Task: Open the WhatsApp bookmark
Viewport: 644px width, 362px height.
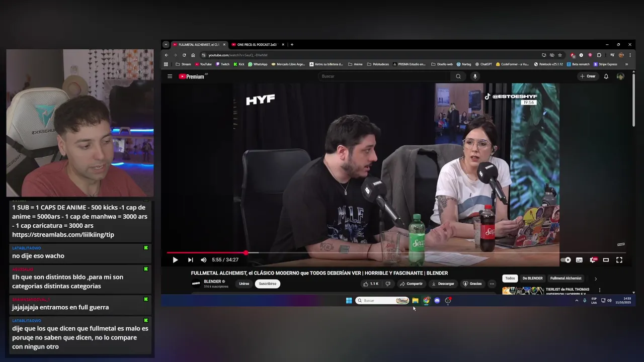Action: (258, 64)
